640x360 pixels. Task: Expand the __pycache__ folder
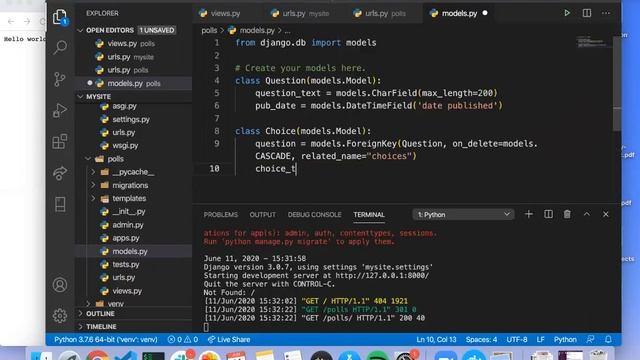(93, 172)
